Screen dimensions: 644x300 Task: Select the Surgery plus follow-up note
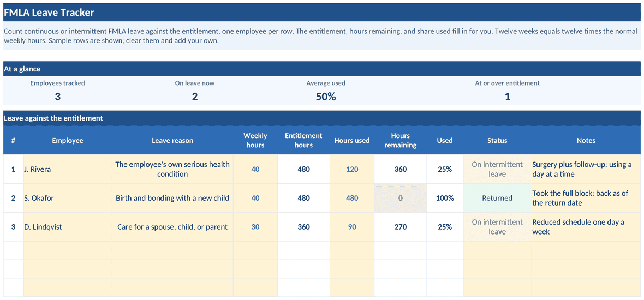pyautogui.click(x=586, y=169)
